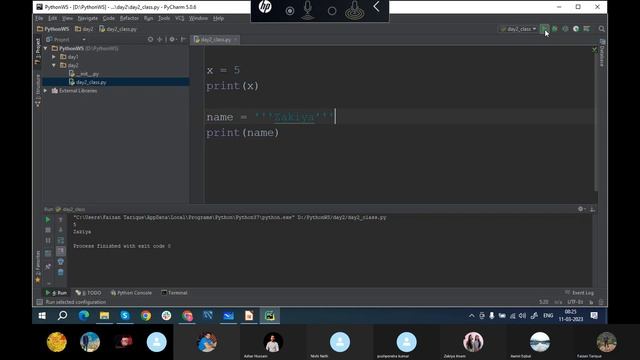Click the PythonWS breadcrumb in the navigation bar

(x=53, y=29)
